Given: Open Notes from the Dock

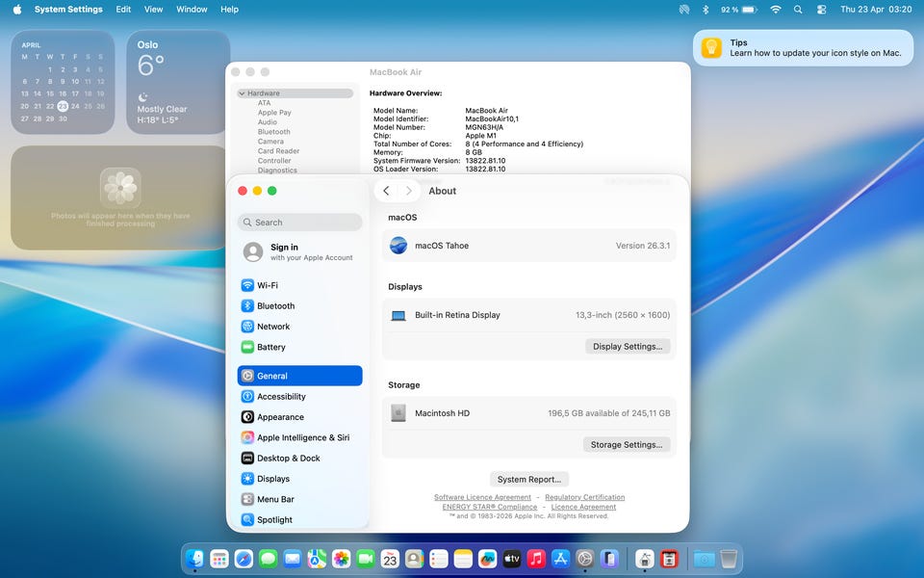Looking at the screenshot, I should coord(463,558).
